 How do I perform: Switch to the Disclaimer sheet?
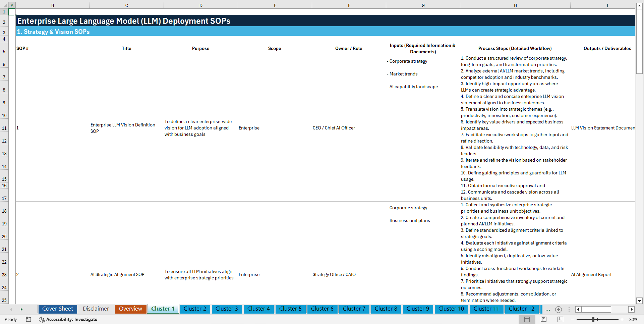[96, 309]
